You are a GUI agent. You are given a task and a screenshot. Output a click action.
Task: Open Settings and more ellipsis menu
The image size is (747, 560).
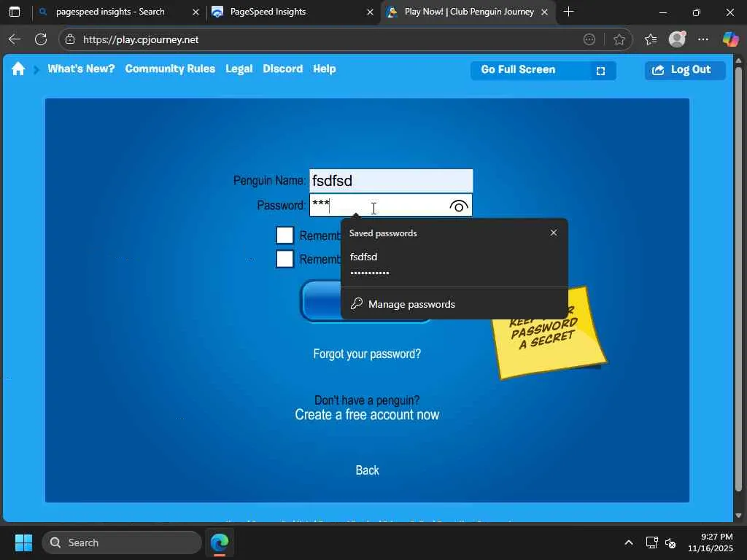tap(703, 39)
